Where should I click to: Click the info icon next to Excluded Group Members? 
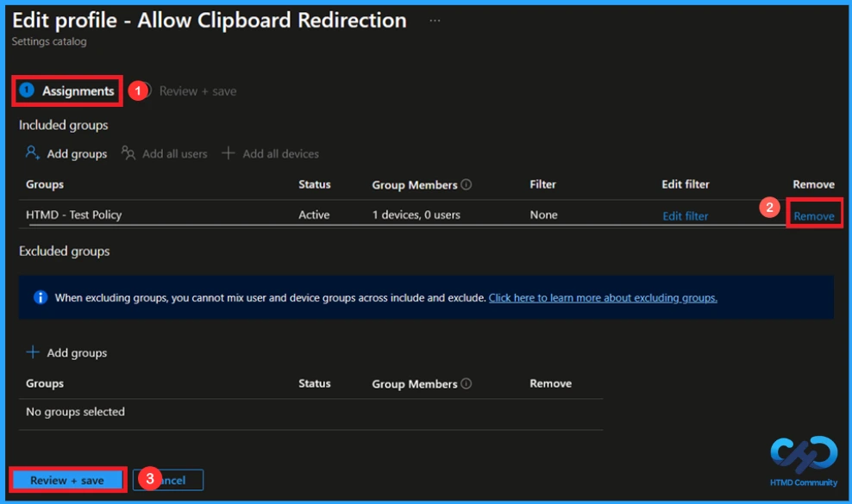467,383
